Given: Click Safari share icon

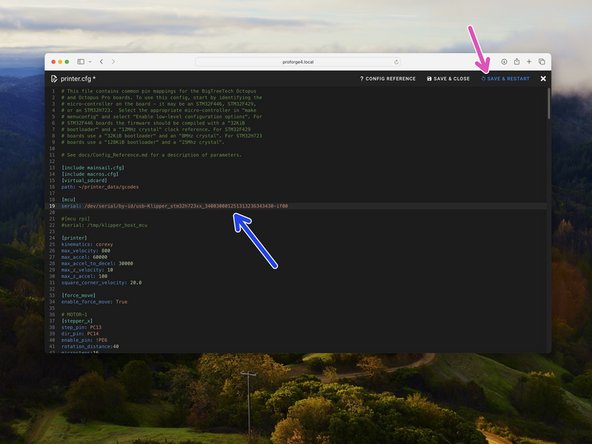Looking at the screenshot, I should 516,62.
